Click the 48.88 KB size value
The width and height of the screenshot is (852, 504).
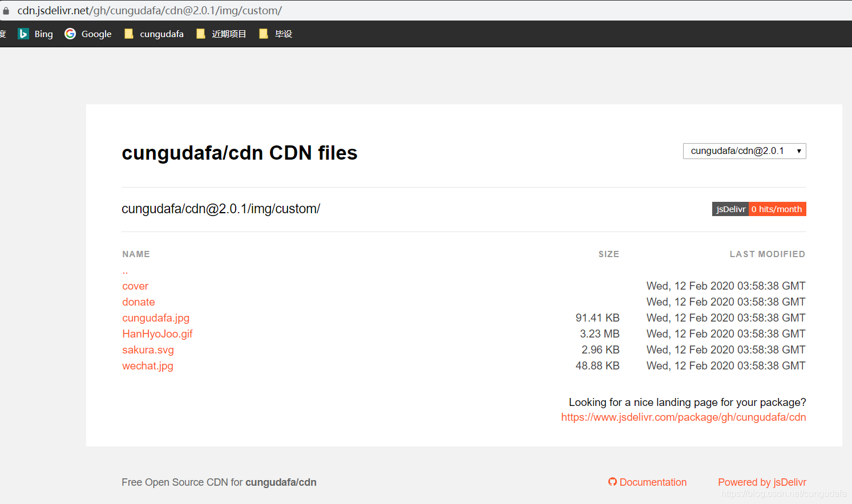click(x=597, y=366)
